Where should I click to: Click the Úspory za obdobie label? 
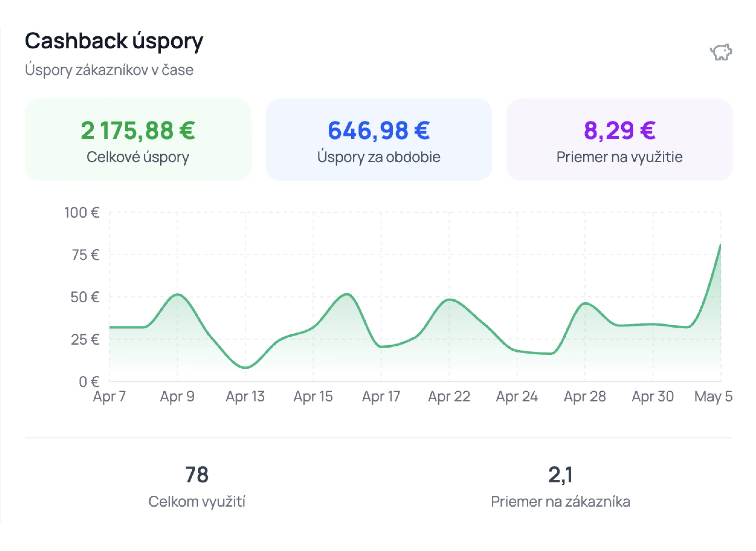click(x=379, y=157)
